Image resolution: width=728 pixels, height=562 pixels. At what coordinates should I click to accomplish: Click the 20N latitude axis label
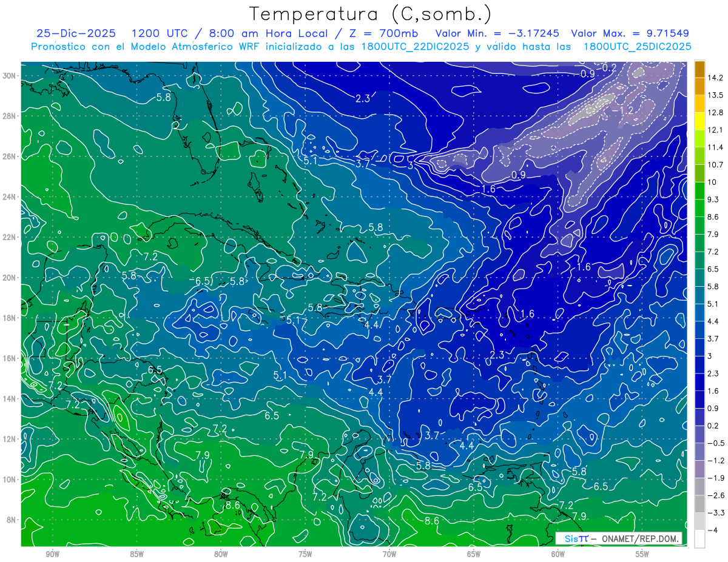pyautogui.click(x=10, y=278)
